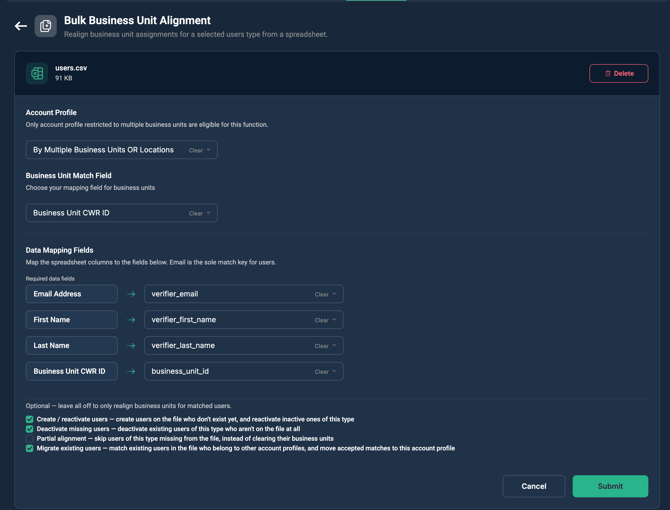Click the users.csv spreadsheet file icon

[x=37, y=73]
